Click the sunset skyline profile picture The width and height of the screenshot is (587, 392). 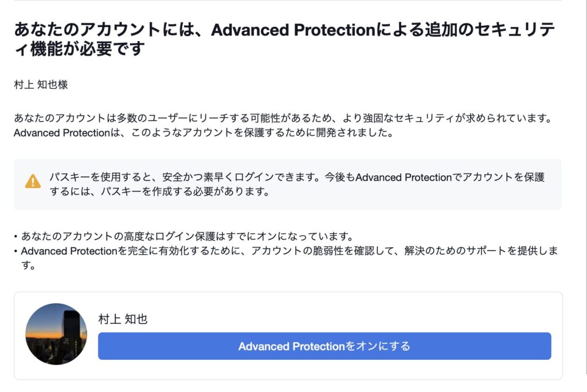[x=56, y=334]
